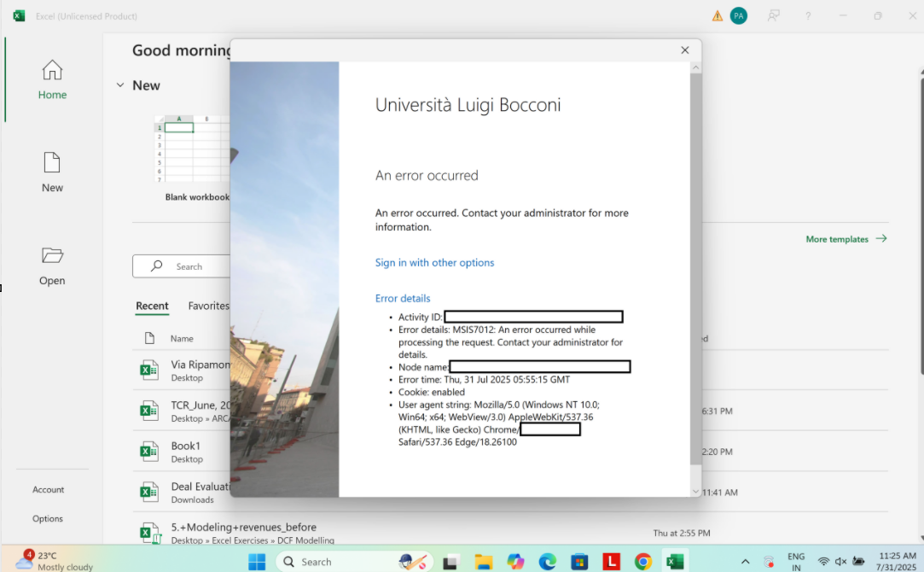The height and width of the screenshot is (572, 924).
Task: Switch to the Recent tab
Action: tap(152, 306)
